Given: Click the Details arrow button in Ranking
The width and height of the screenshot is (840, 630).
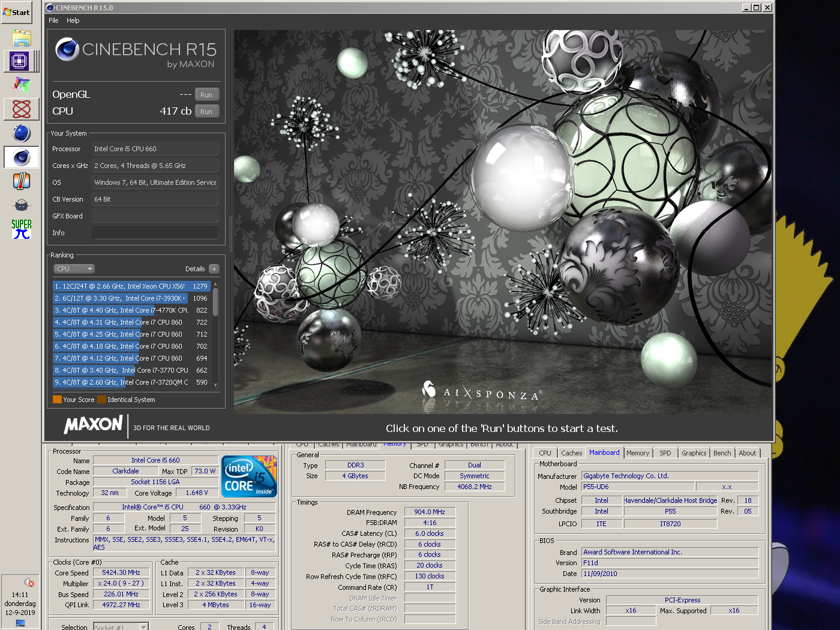Looking at the screenshot, I should click(x=214, y=269).
